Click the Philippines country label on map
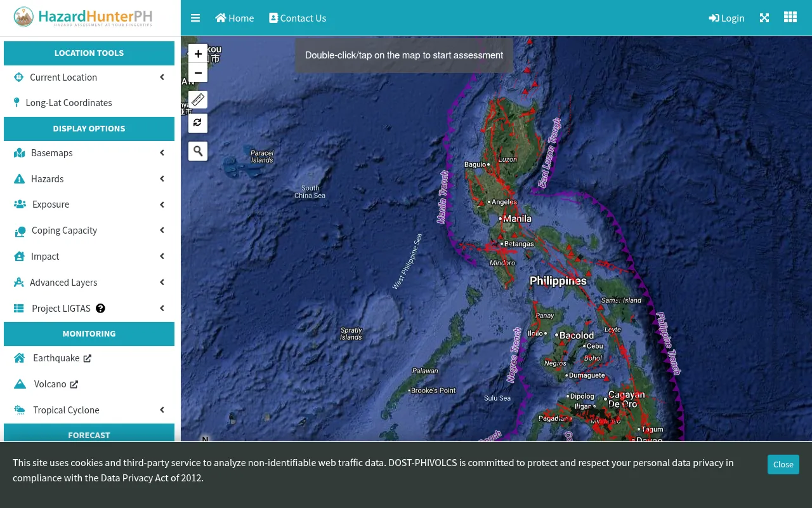This screenshot has height=508, width=812. (558, 281)
